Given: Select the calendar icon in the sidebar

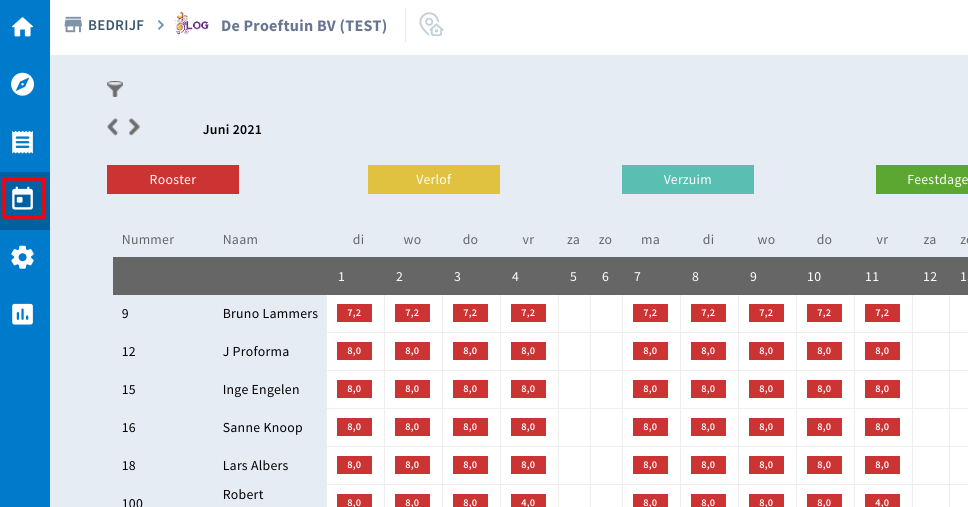Looking at the screenshot, I should [23, 199].
